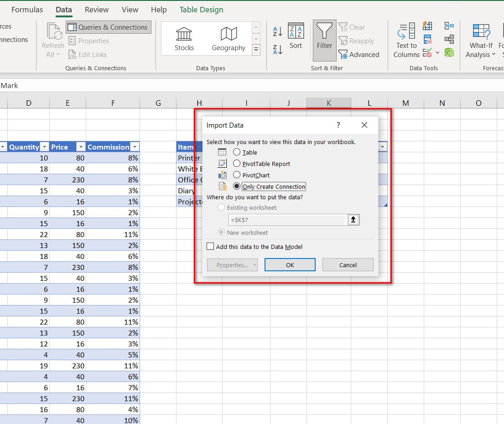The height and width of the screenshot is (424, 504).
Task: Select the Only Create Connection option
Action: 236,186
